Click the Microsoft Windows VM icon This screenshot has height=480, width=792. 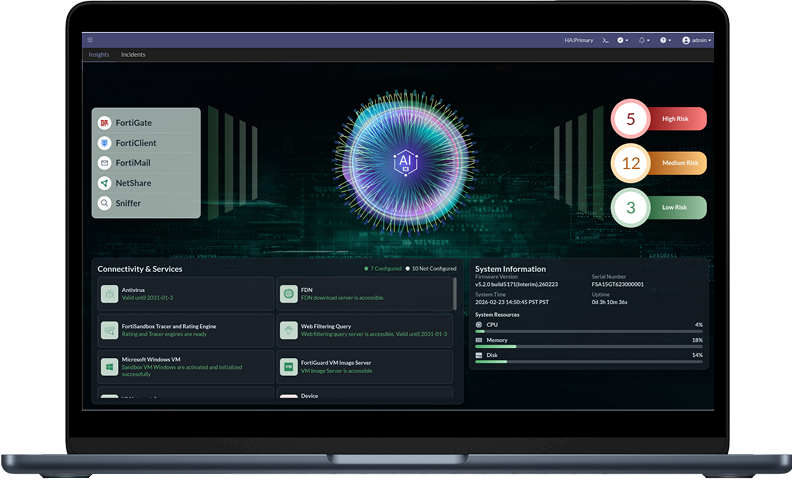[109, 366]
